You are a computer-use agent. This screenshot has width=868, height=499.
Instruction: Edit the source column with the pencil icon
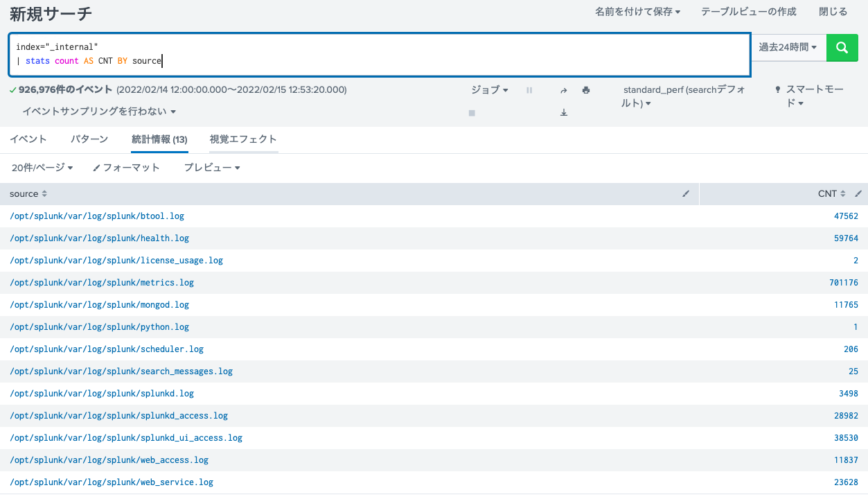click(686, 194)
